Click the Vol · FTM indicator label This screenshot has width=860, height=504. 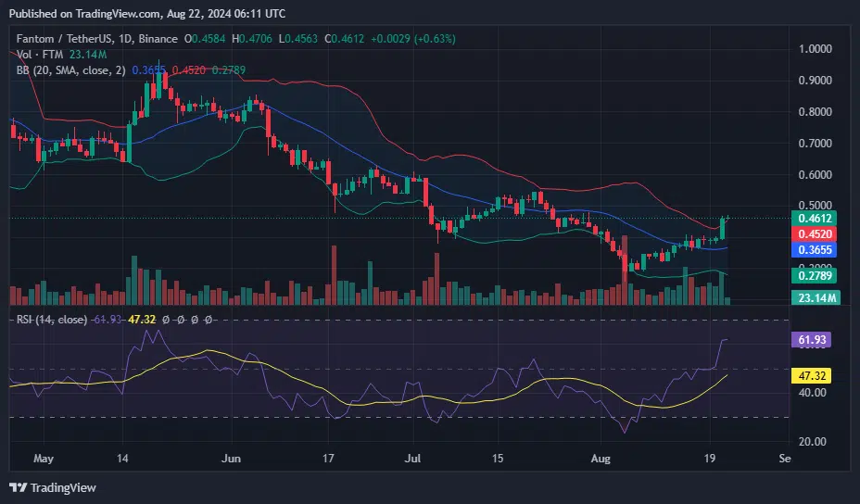(x=35, y=55)
